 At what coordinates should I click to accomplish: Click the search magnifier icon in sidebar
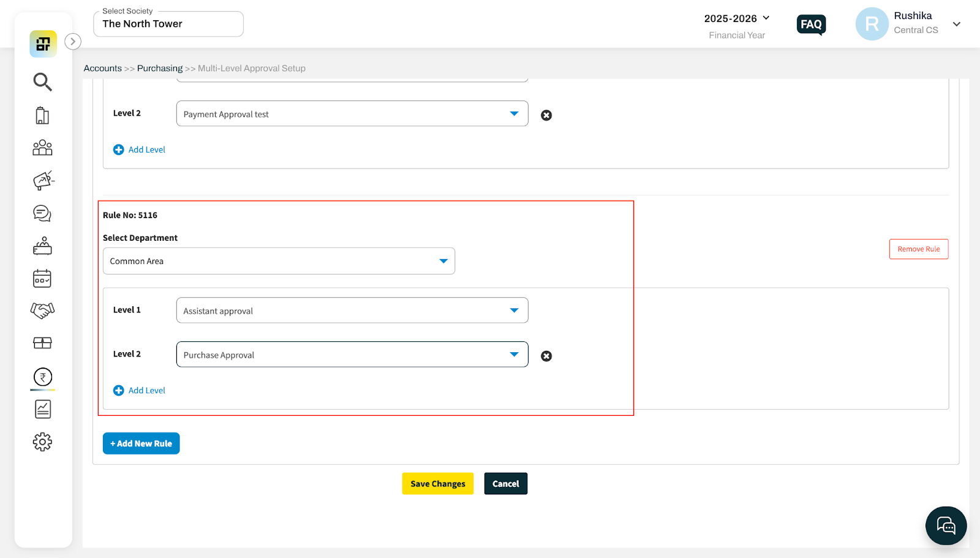42,81
